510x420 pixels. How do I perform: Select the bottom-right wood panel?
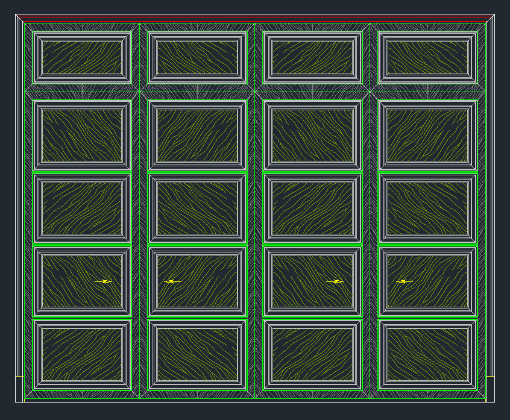point(427,354)
